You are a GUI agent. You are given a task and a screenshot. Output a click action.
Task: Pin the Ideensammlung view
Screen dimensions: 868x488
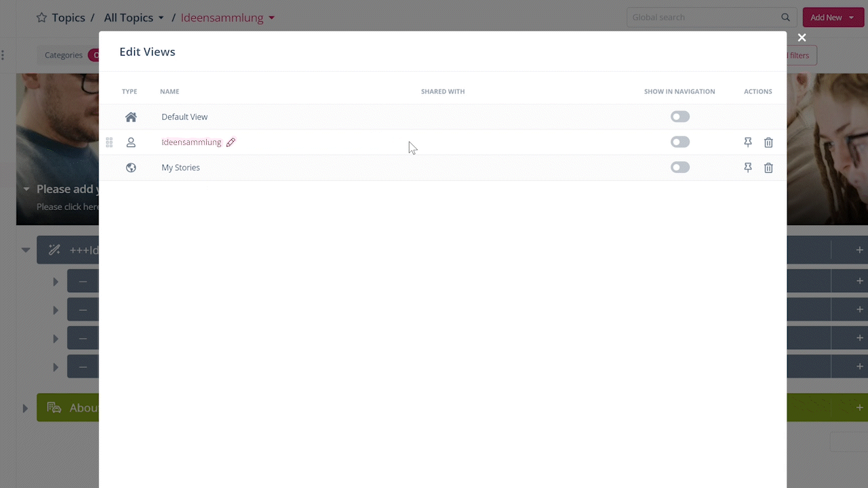pyautogui.click(x=748, y=142)
